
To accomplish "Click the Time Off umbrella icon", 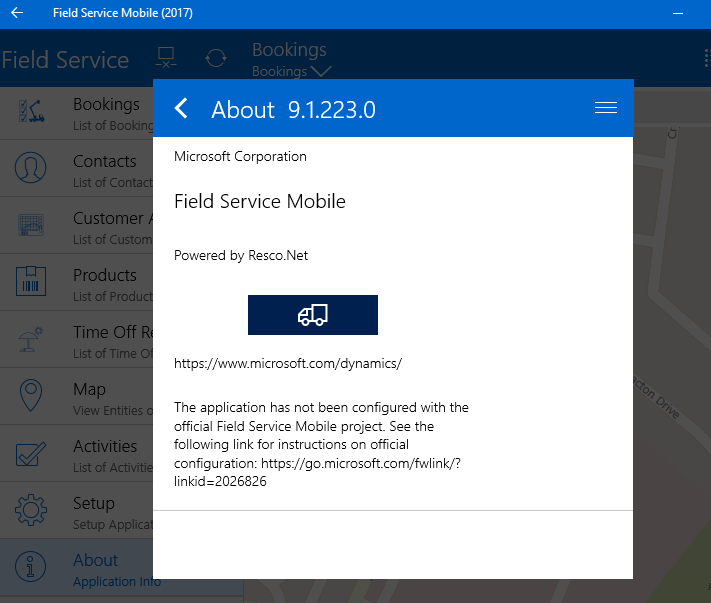I will point(30,339).
